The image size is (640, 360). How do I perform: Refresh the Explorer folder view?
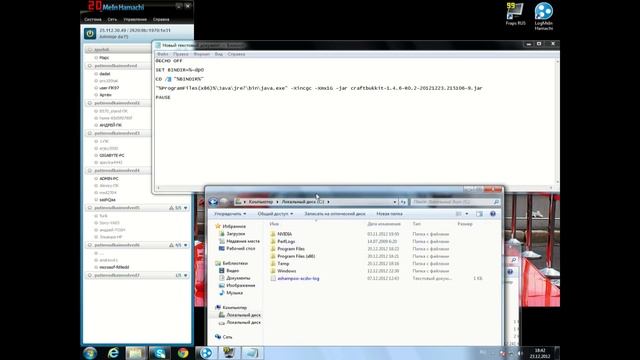pos(403,202)
